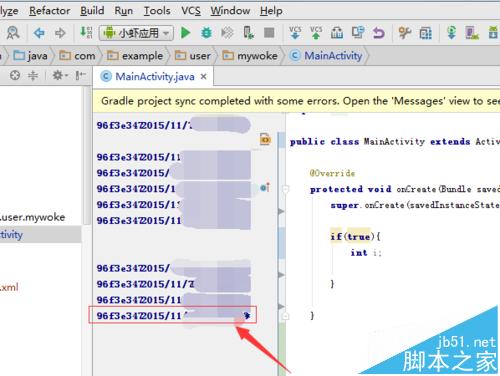The image size is (500, 376).
Task: Click Scroll from Source target icon
Action: [15, 75]
